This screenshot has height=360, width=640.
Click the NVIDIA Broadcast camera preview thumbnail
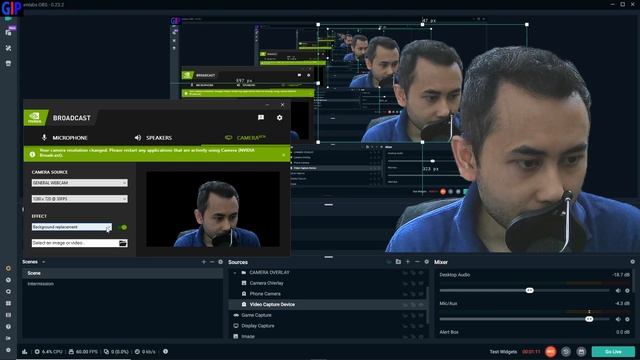(213, 209)
